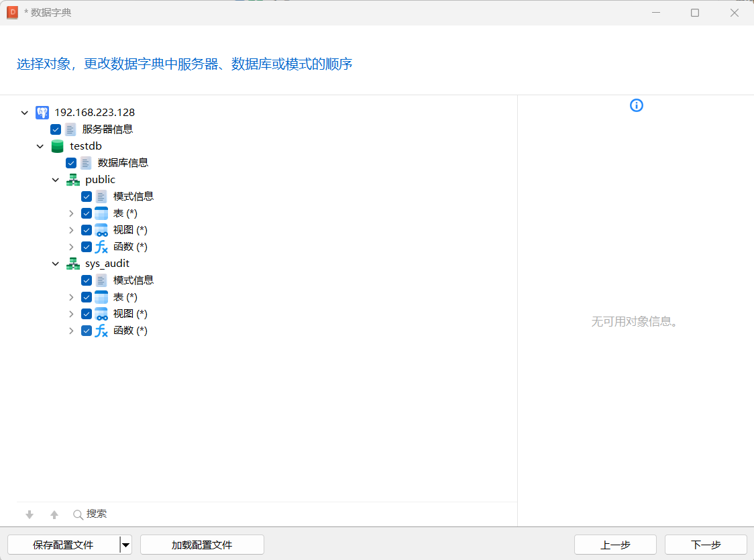Collapse the 192.168.223.128 server node
754x560 pixels.
(x=25, y=113)
